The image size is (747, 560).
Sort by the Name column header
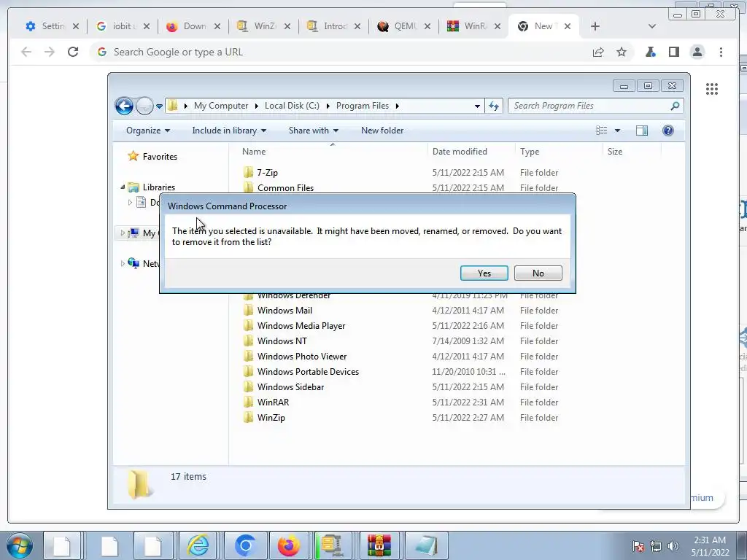tap(254, 152)
